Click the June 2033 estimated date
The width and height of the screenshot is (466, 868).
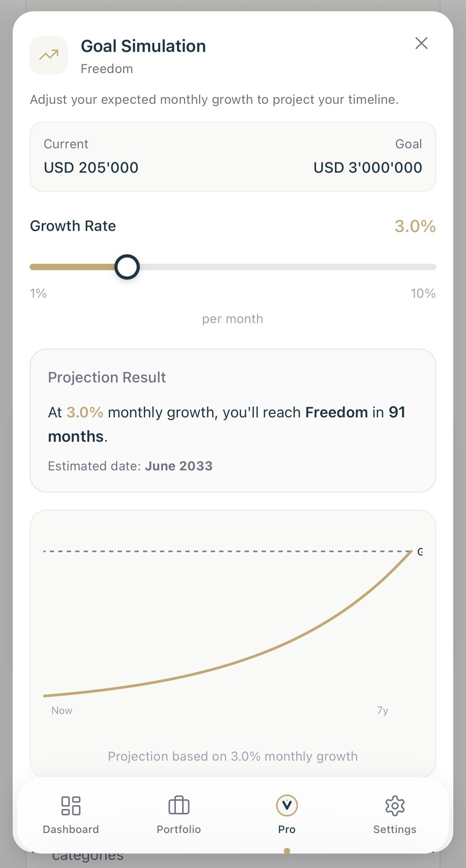click(179, 466)
